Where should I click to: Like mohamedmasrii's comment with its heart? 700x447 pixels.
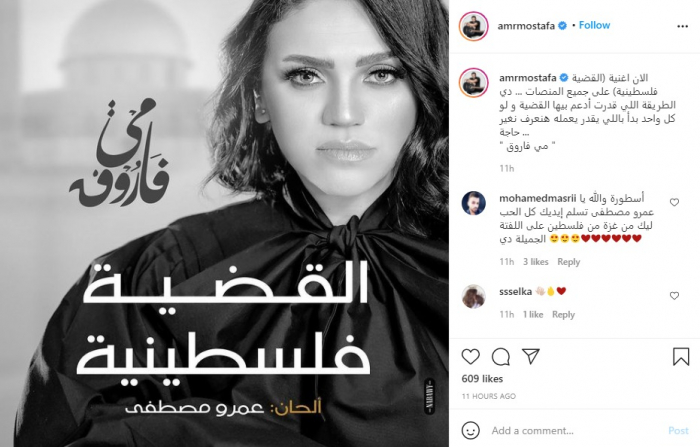[674, 202]
